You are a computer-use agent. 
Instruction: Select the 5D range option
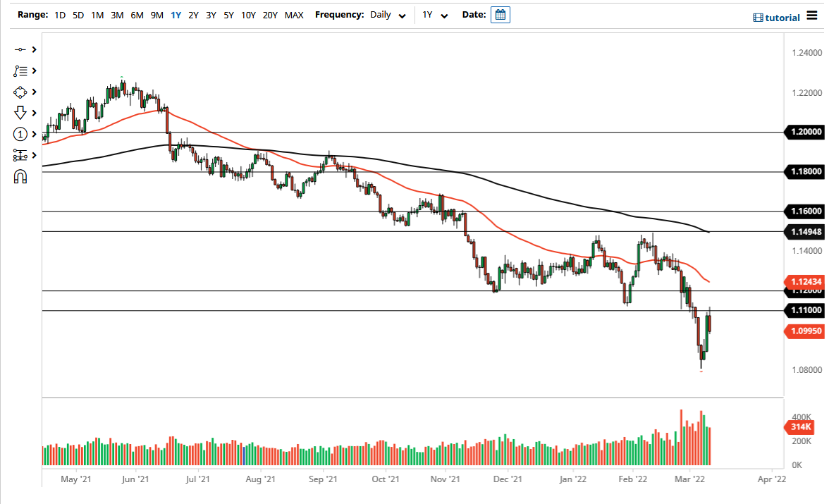78,14
